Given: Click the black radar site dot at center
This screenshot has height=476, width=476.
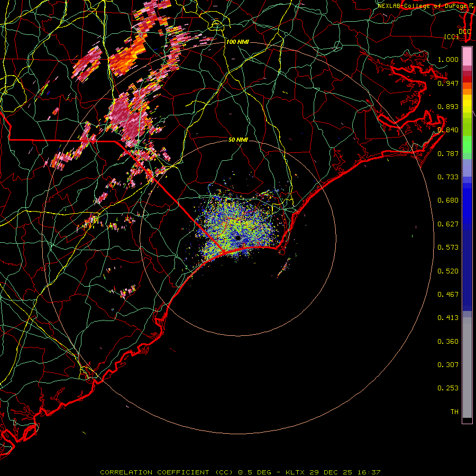Looking at the screenshot, I should (x=238, y=237).
